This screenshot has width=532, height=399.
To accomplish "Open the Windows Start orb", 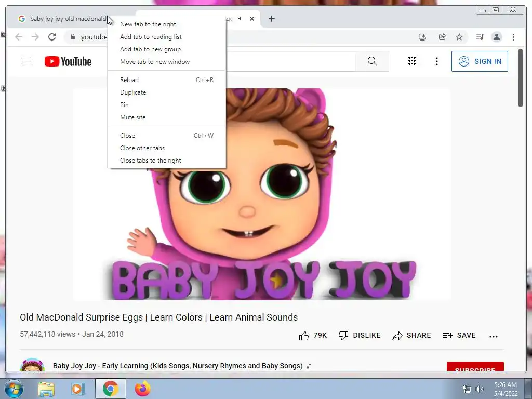I will [x=14, y=389].
